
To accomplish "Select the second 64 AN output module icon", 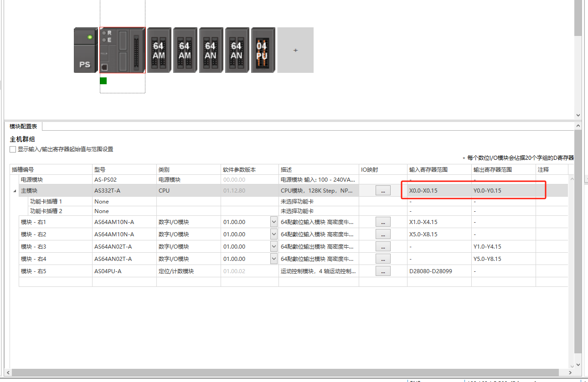I will click(x=237, y=50).
